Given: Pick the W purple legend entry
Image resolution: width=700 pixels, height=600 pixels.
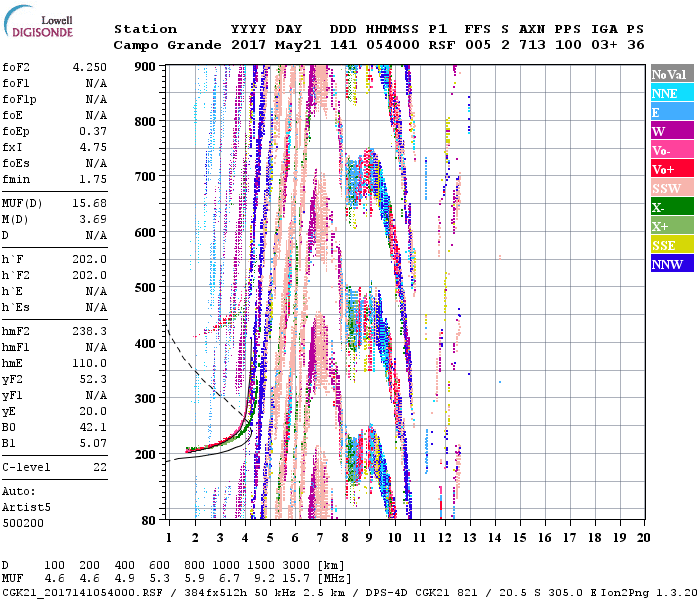Looking at the screenshot, I should [x=671, y=131].
